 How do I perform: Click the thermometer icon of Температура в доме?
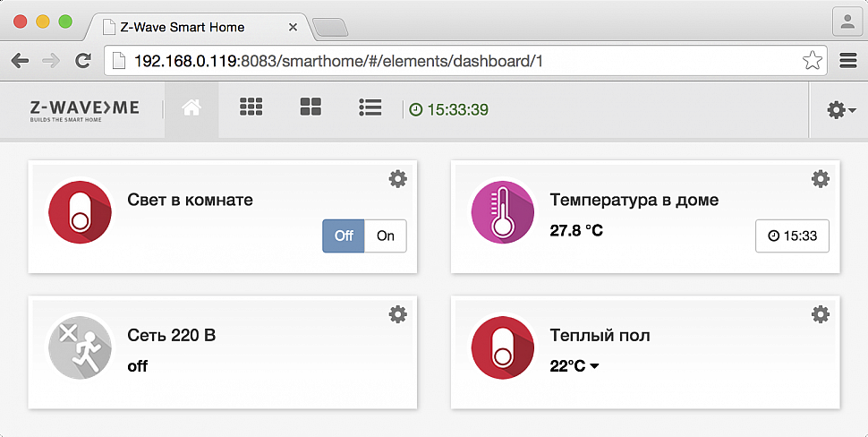coord(503,212)
